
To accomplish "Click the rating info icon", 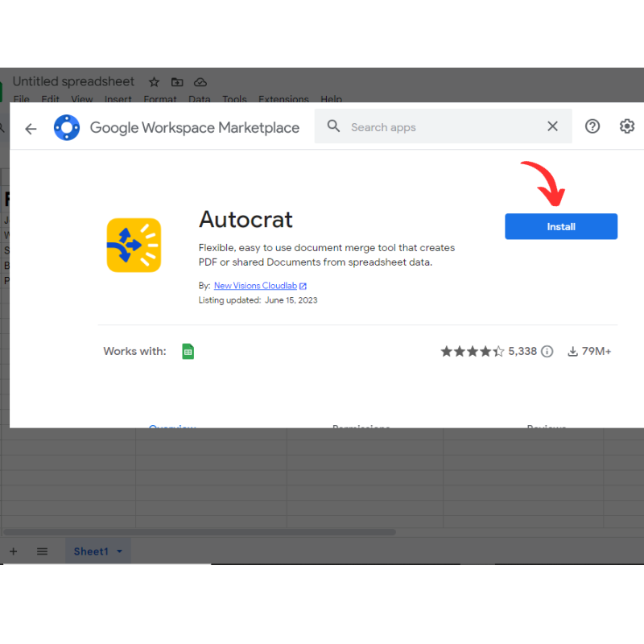I will tap(547, 352).
